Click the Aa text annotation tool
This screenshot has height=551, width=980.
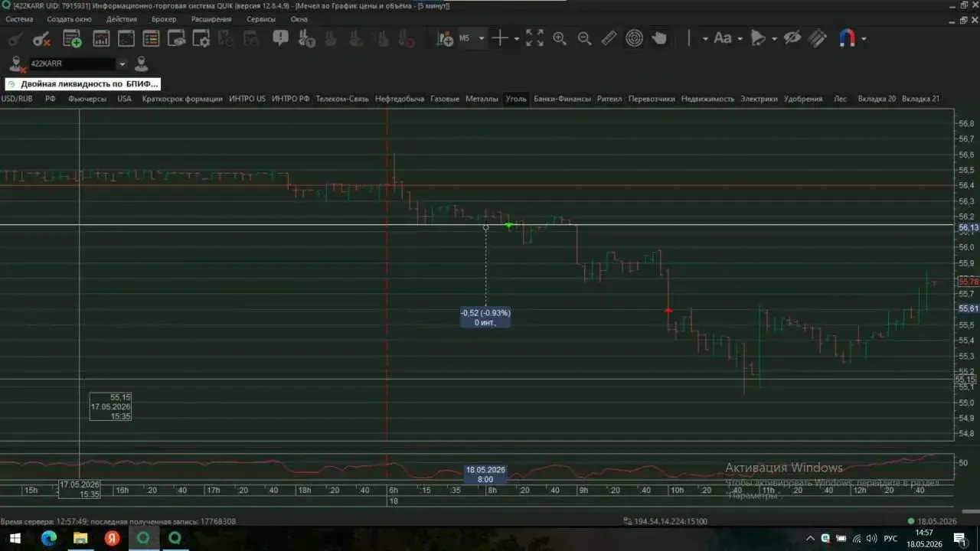tap(723, 38)
